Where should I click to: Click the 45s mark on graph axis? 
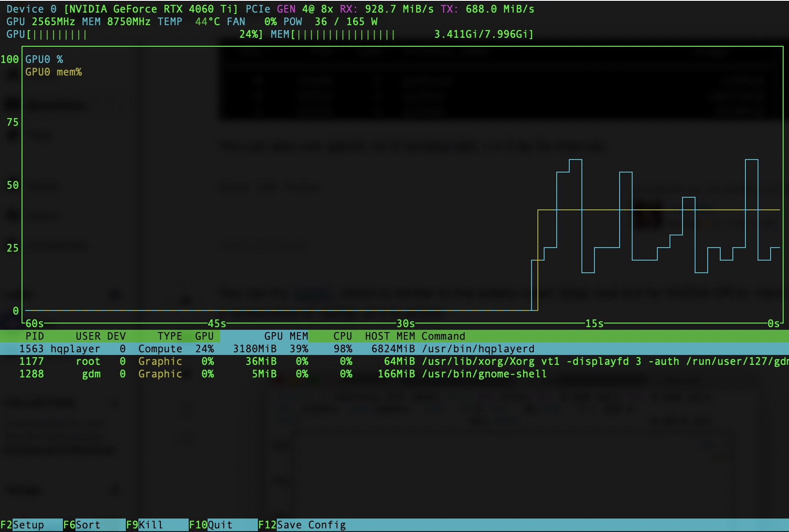coord(217,324)
